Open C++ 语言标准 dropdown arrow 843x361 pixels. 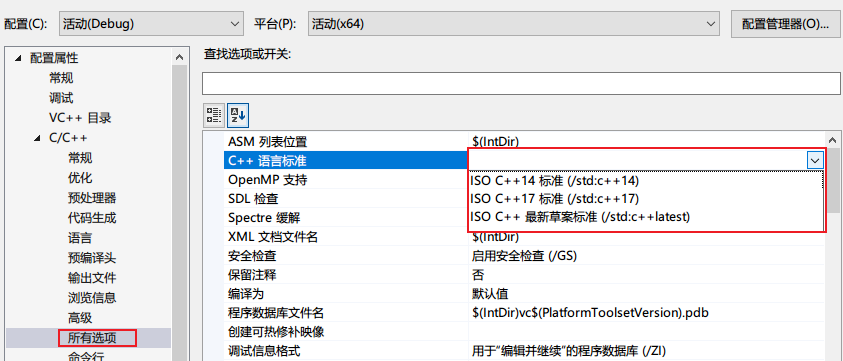click(815, 160)
